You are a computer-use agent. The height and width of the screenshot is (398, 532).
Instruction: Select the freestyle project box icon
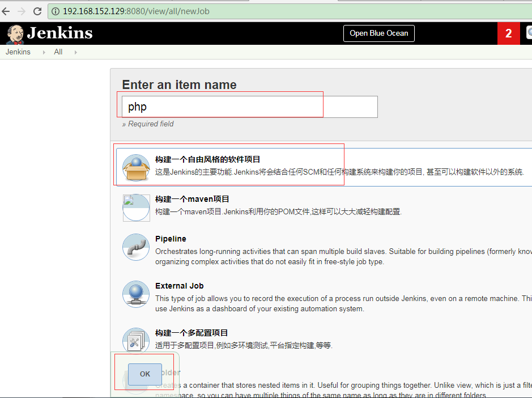(x=136, y=167)
